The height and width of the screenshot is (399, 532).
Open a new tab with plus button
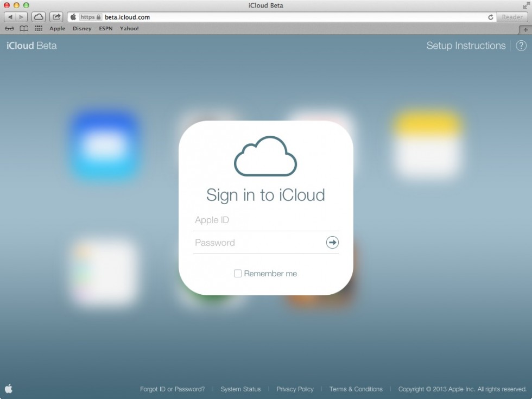[525, 30]
